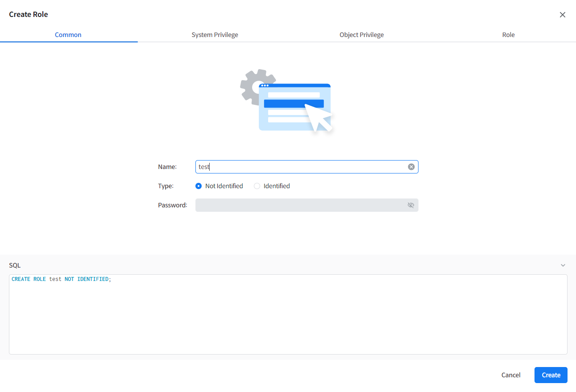Toggle password visibility eye icon
The image size is (576, 392).
tap(411, 205)
